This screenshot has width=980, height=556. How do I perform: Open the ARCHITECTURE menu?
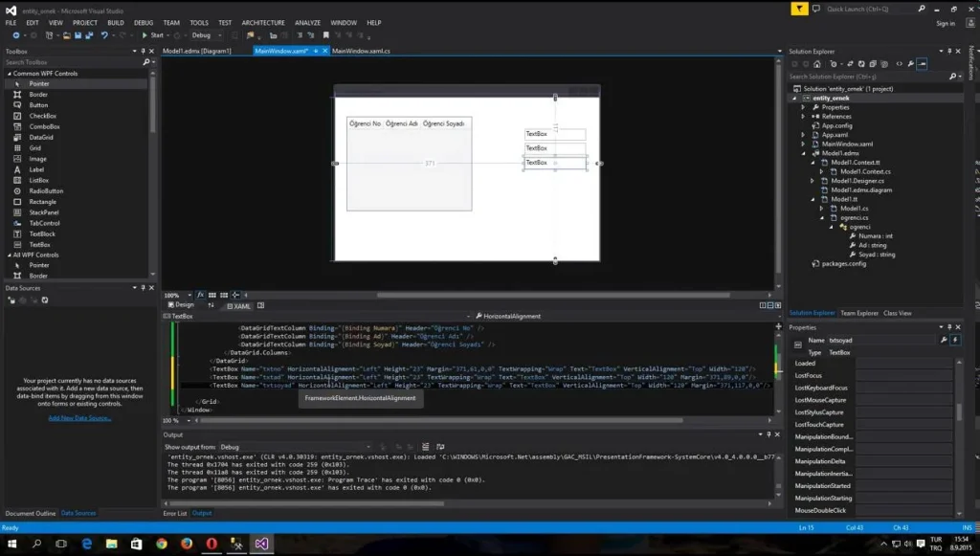(x=263, y=23)
